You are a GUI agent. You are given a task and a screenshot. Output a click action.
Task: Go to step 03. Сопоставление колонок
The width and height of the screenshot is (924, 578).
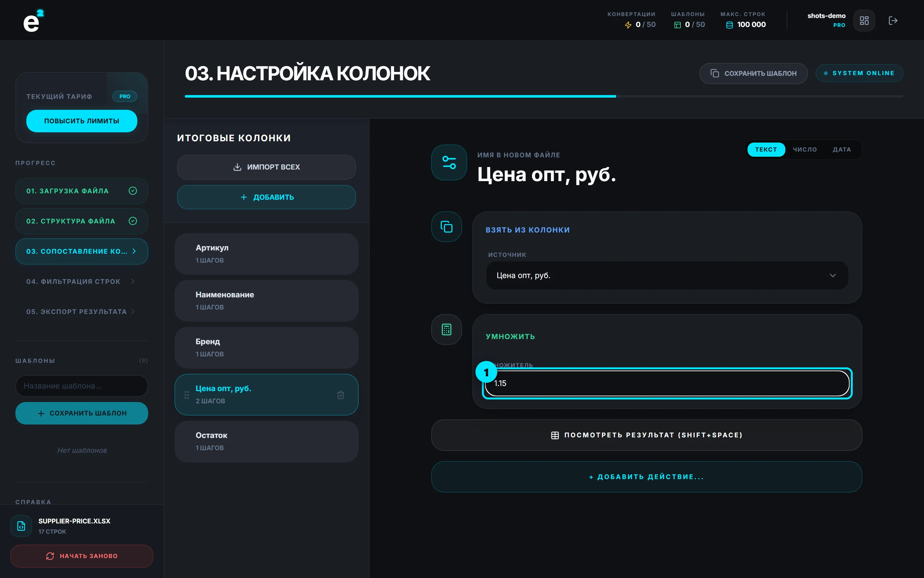point(82,251)
